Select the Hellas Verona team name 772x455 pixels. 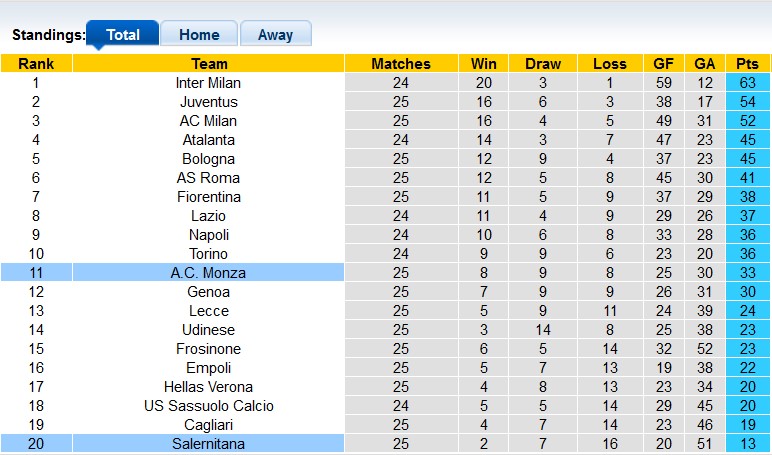pyautogui.click(x=208, y=387)
